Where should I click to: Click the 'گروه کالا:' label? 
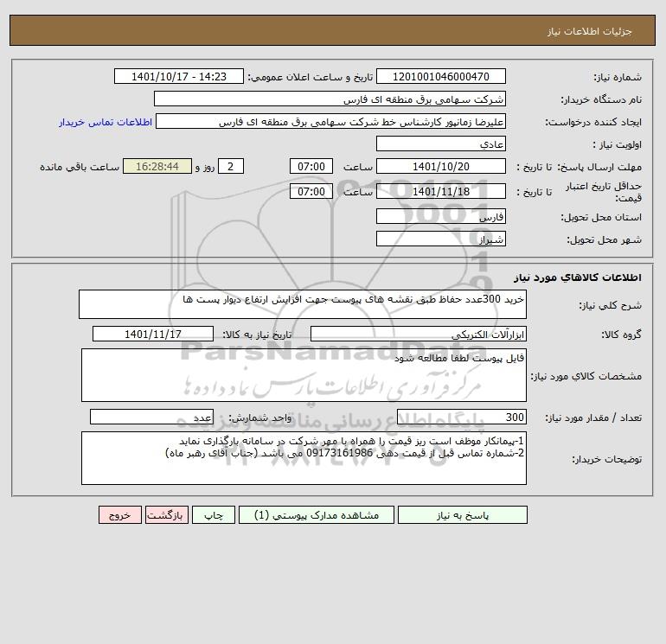pyautogui.click(x=621, y=335)
